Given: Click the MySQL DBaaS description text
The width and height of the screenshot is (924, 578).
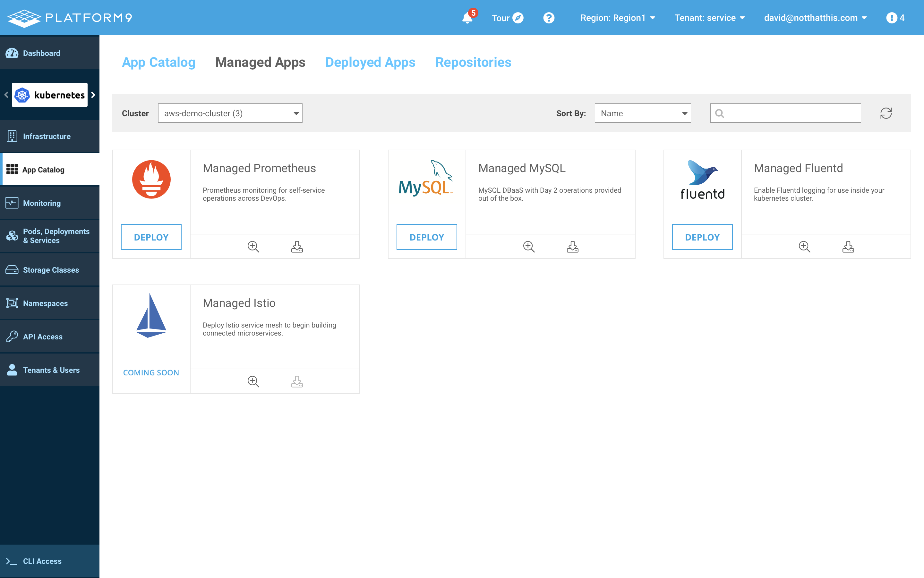Looking at the screenshot, I should [550, 194].
